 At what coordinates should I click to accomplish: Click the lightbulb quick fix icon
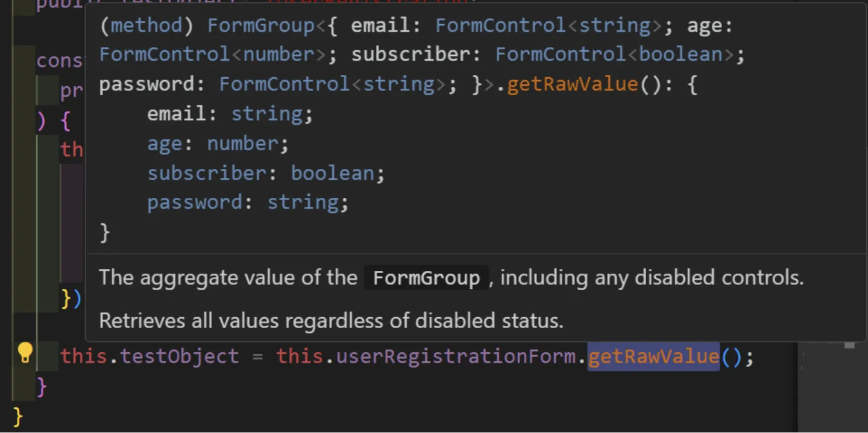pyautogui.click(x=25, y=353)
